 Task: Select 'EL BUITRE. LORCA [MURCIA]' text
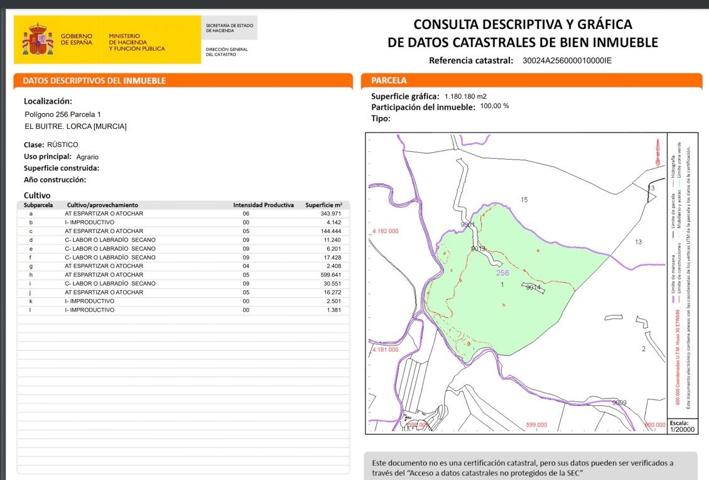(x=76, y=127)
